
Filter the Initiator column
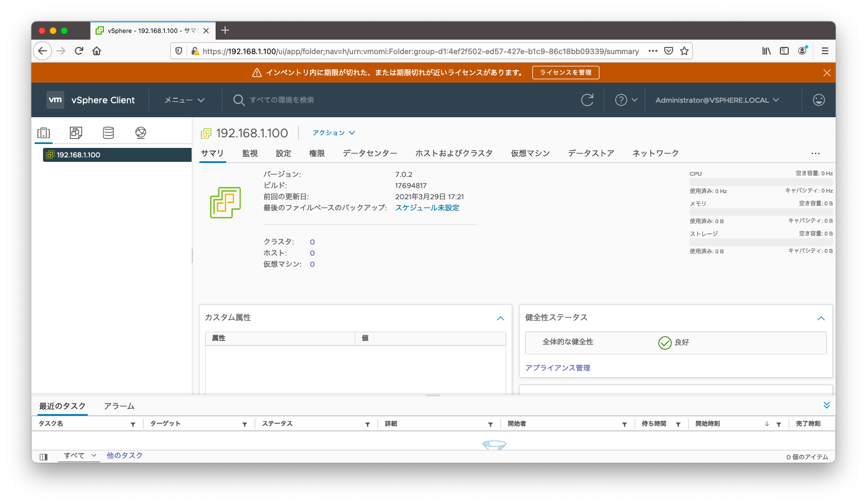(625, 424)
